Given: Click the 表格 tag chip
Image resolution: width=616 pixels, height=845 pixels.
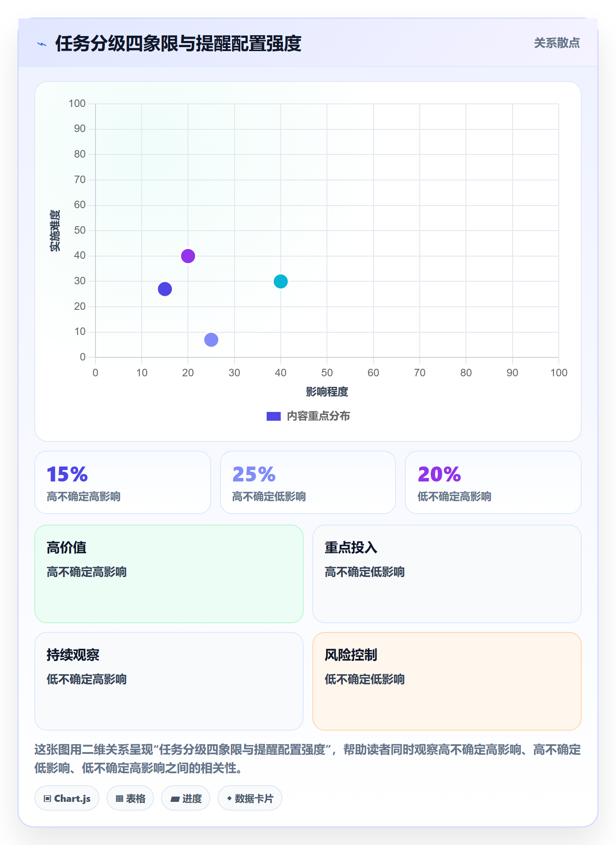Looking at the screenshot, I should [130, 798].
